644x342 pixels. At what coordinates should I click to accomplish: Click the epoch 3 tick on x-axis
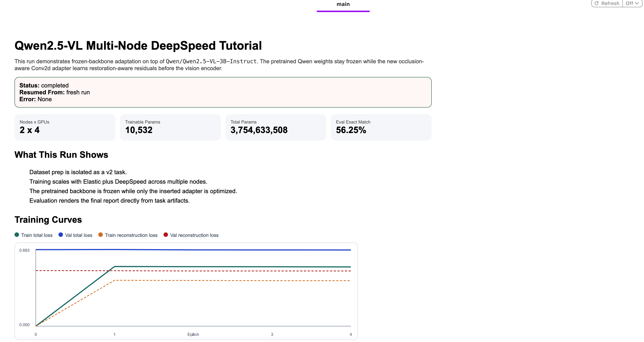[272, 334]
